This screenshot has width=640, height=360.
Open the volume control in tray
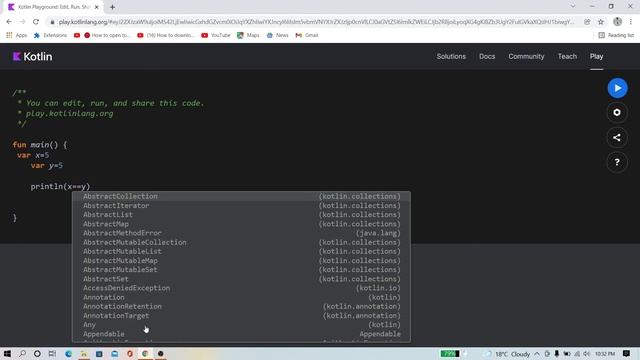(x=587, y=354)
